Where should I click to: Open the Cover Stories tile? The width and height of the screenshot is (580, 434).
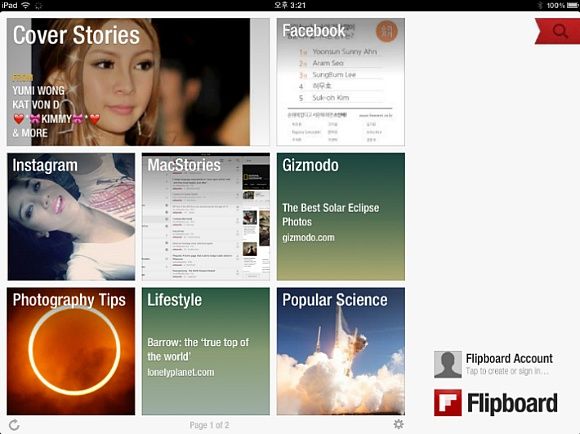(138, 82)
